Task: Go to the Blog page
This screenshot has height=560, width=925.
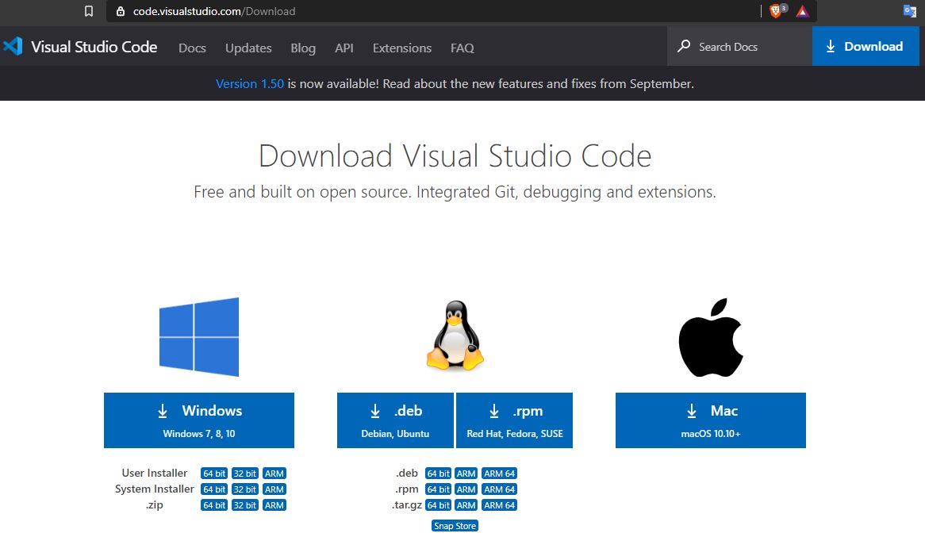Action: [x=303, y=48]
